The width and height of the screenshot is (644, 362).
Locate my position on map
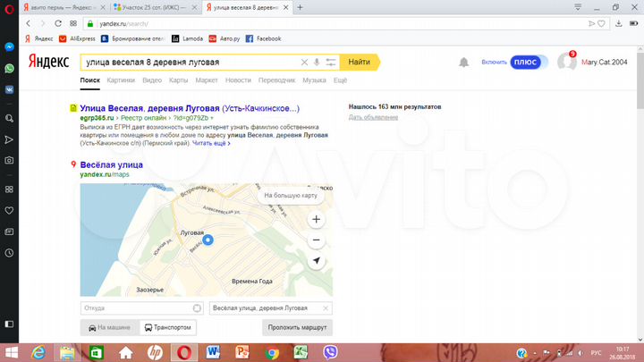[316, 261]
